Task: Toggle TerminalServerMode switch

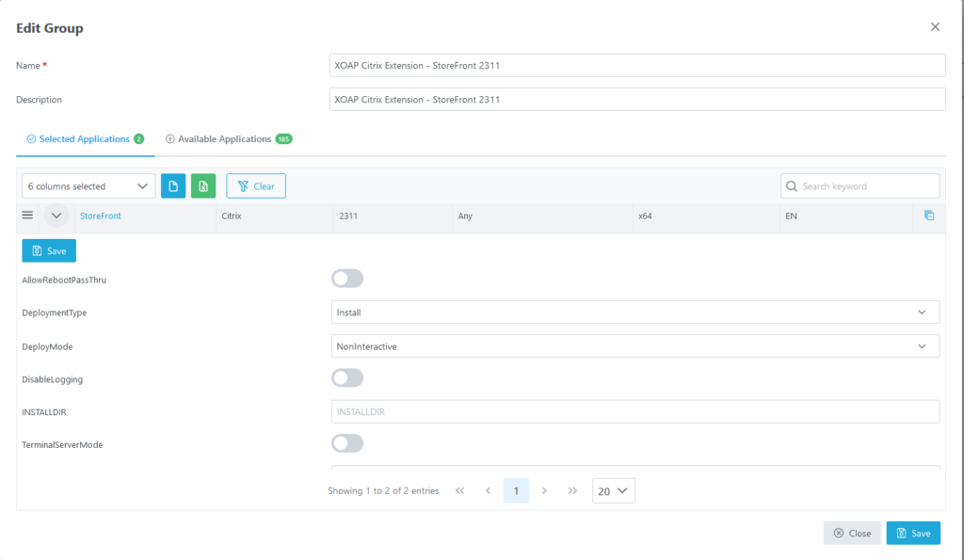Action: click(x=347, y=443)
